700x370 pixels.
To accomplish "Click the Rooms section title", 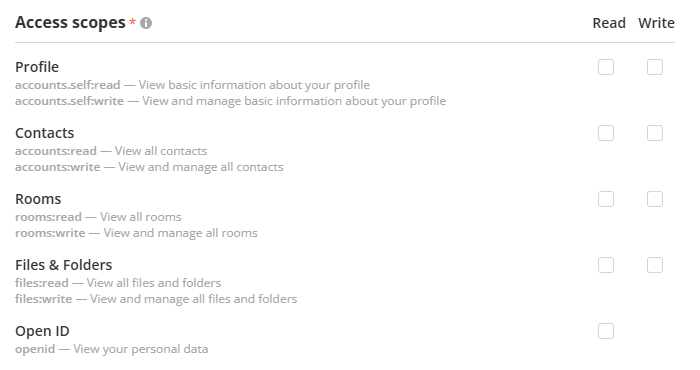I will pyautogui.click(x=38, y=199).
